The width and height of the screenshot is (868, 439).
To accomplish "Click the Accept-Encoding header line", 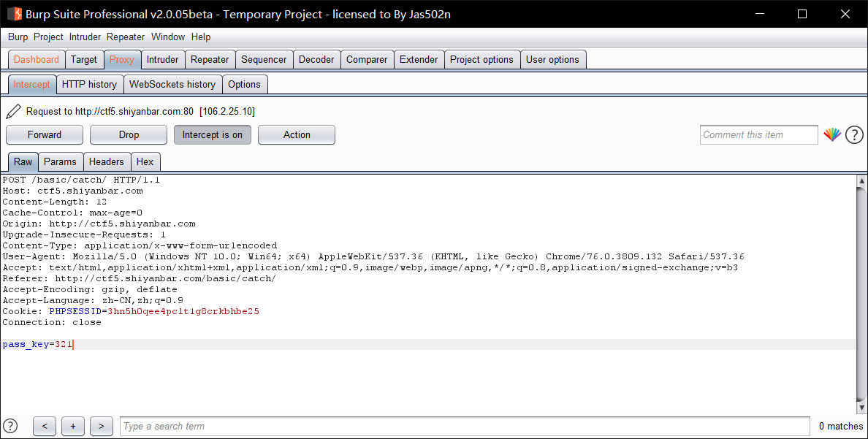I will 90,289.
